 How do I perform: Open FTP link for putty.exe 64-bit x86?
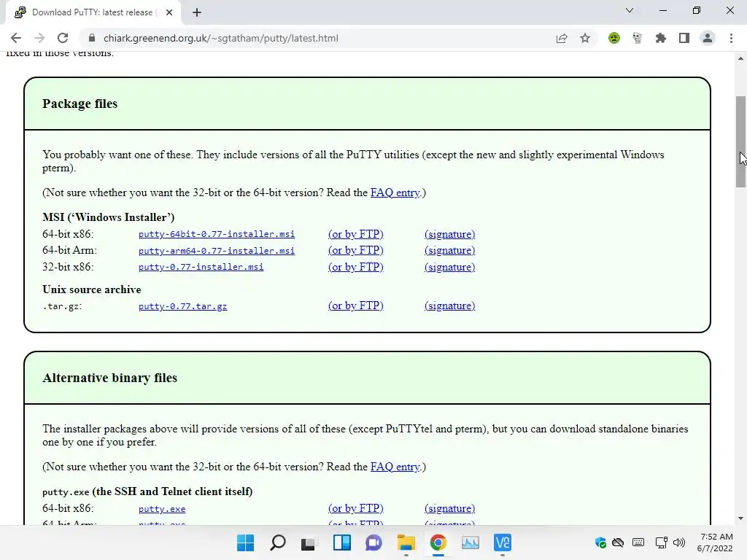click(356, 508)
